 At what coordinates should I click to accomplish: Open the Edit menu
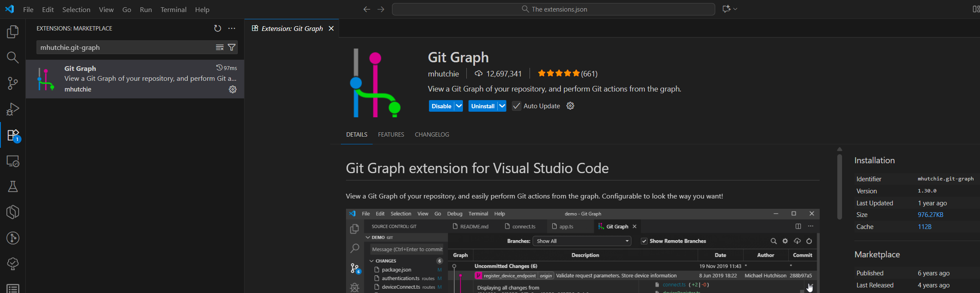point(48,9)
